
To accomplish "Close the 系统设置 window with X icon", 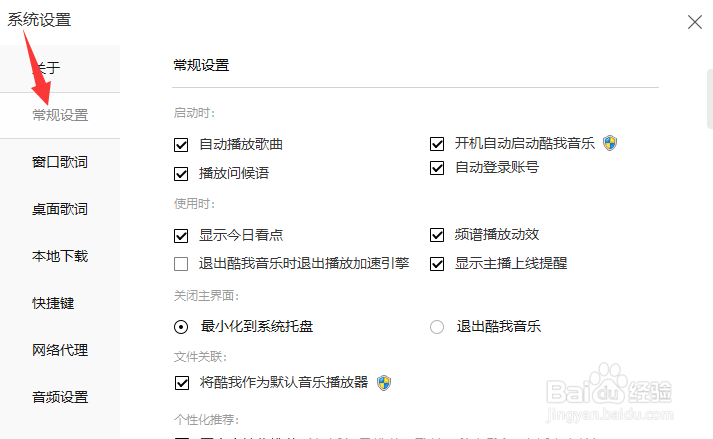I will pyautogui.click(x=694, y=21).
